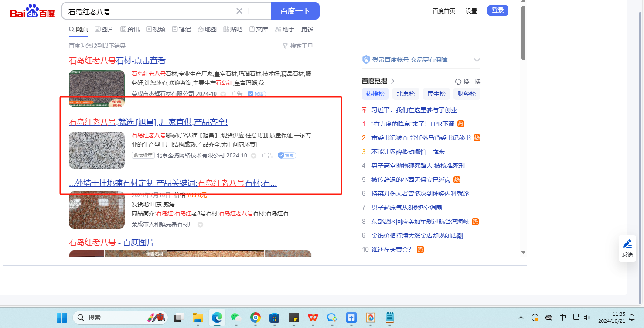Image resolution: width=644 pixels, height=328 pixels.
Task: Toggle the 中 input method indicator
Action: click(x=563, y=318)
